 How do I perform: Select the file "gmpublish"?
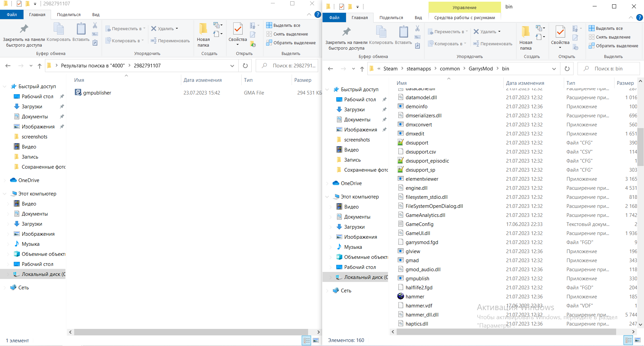(x=417, y=279)
